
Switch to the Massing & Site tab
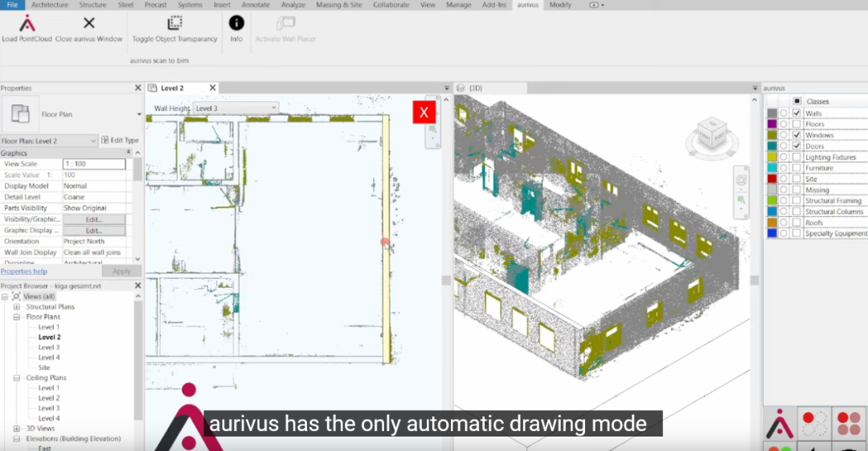tap(339, 5)
